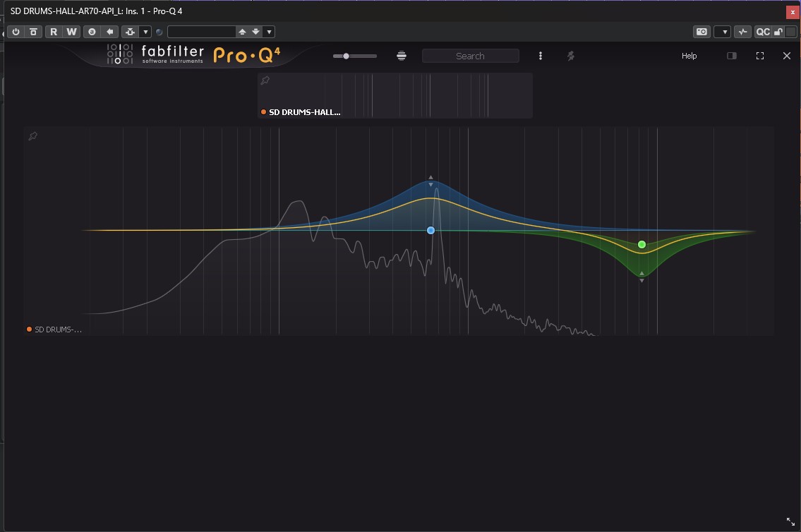The image size is (801, 532).
Task: Click the full screen icon in Pro-Q 4
Action: click(x=760, y=56)
